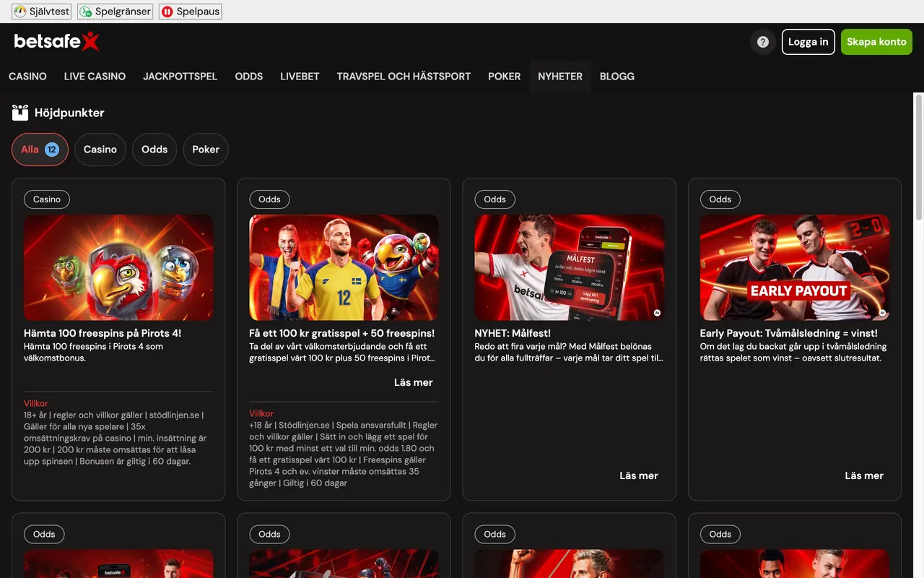Open the Målfest promo image

[569, 267]
